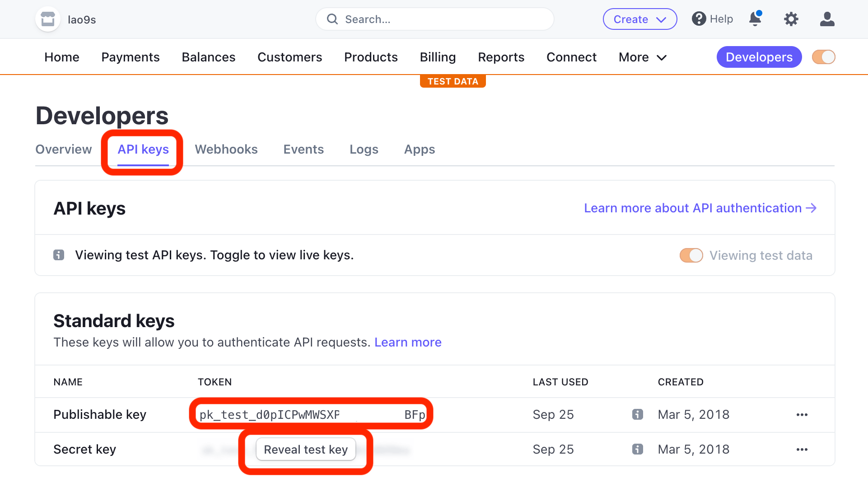The image size is (868, 478).
Task: Click the LAST USED column header
Action: (560, 382)
